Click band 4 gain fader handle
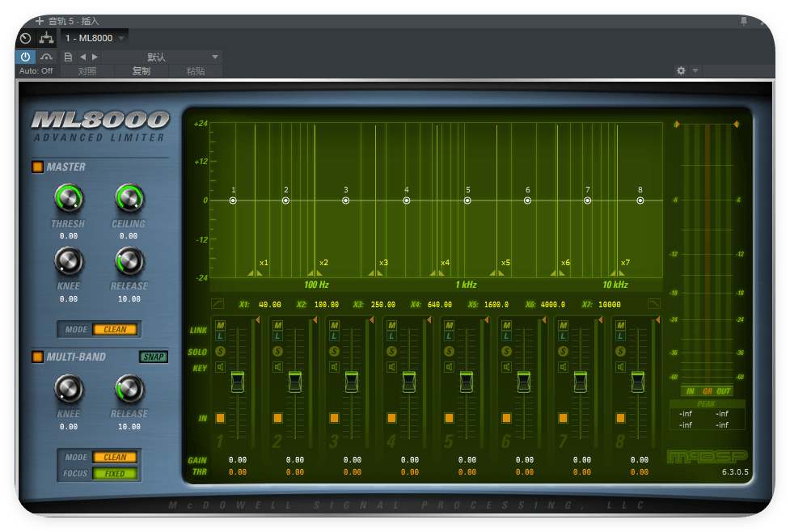This screenshot has width=790, height=532. (408, 382)
